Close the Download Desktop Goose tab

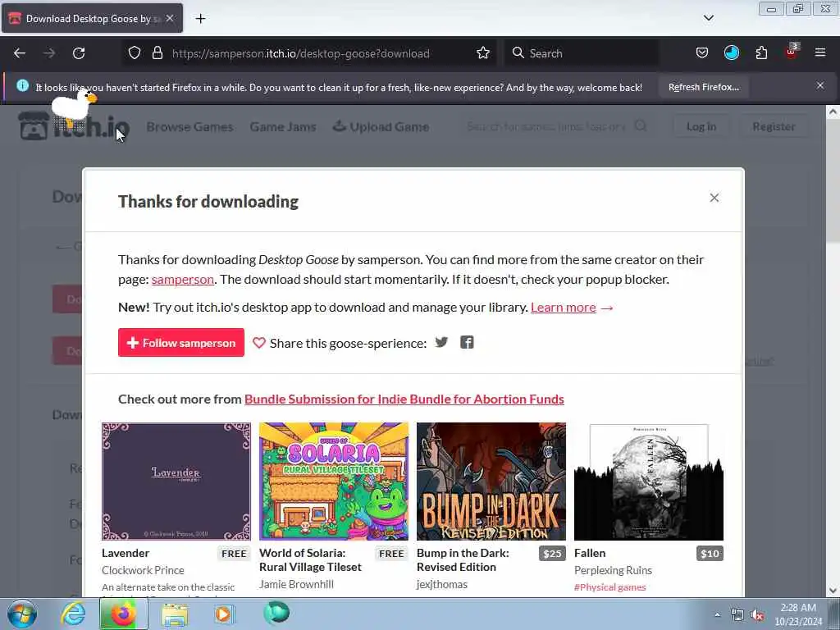170,18
